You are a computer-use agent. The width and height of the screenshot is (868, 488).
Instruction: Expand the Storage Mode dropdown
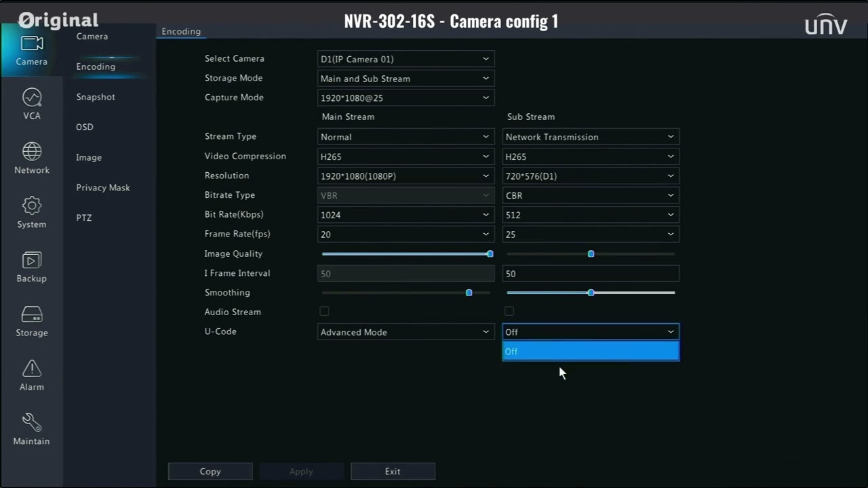[406, 79]
